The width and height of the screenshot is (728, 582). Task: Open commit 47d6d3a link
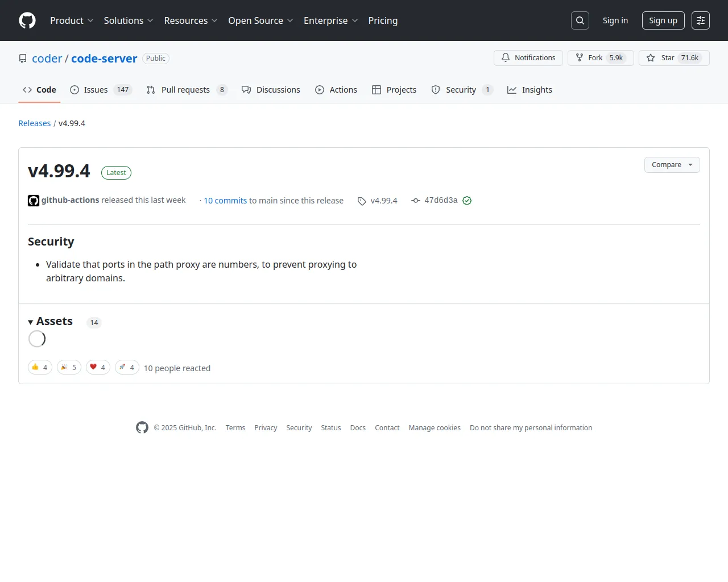click(x=441, y=200)
